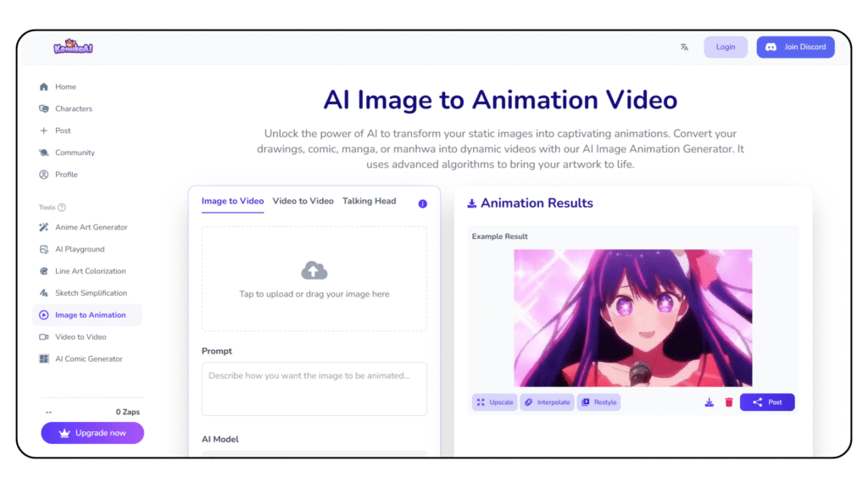Delete the example result with trash icon
Image resolution: width=868 pixels, height=488 pixels.
pos(729,402)
